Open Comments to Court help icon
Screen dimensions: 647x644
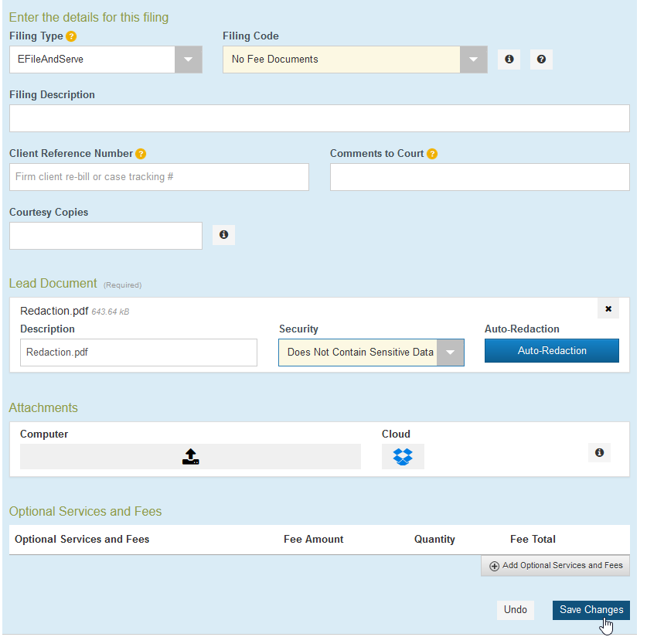point(432,154)
